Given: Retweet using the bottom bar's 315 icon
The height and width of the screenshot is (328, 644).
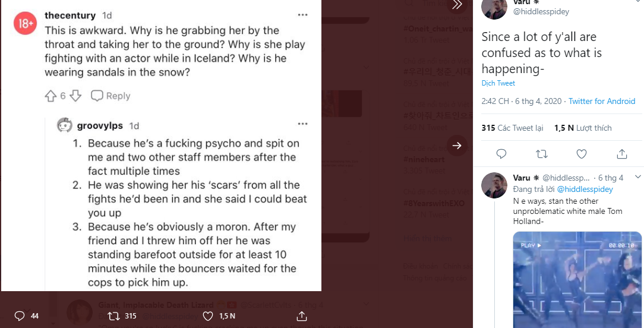Looking at the screenshot, I should pos(114,316).
